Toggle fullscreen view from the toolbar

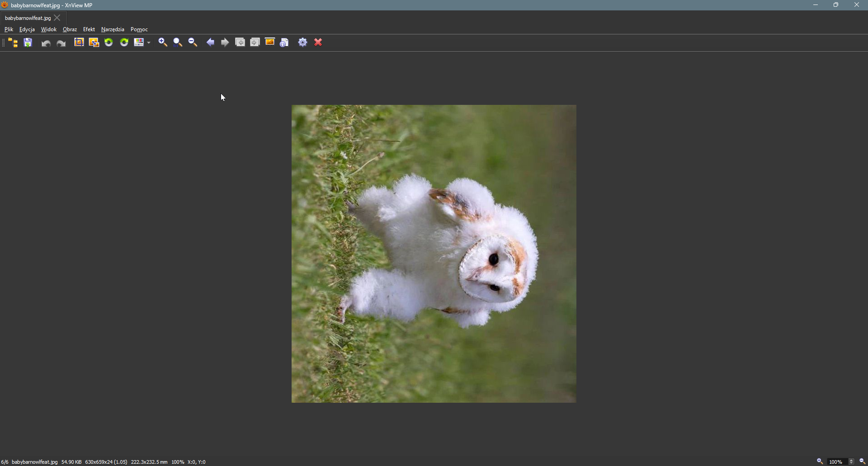[x=270, y=42]
